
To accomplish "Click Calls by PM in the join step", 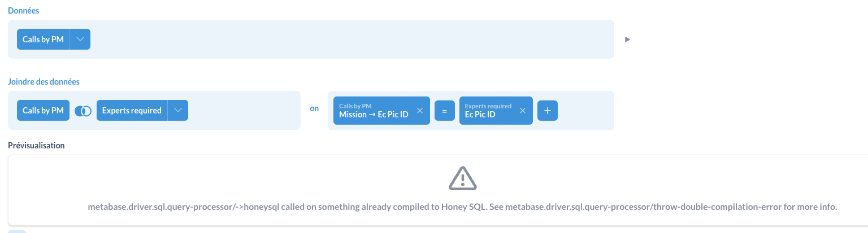I will (43, 111).
